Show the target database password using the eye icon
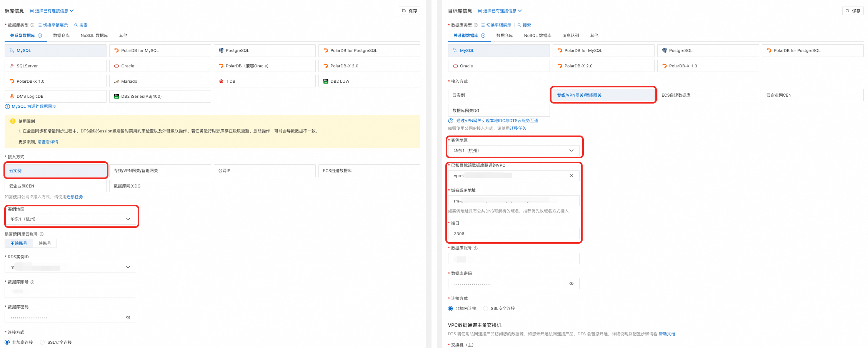Image resolution: width=868 pixels, height=348 pixels. 571,284
